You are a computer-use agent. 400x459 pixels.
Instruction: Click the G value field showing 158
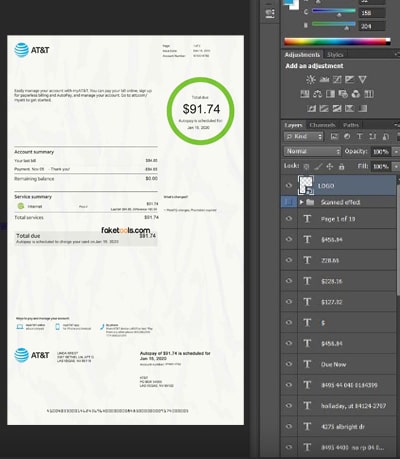372,13
